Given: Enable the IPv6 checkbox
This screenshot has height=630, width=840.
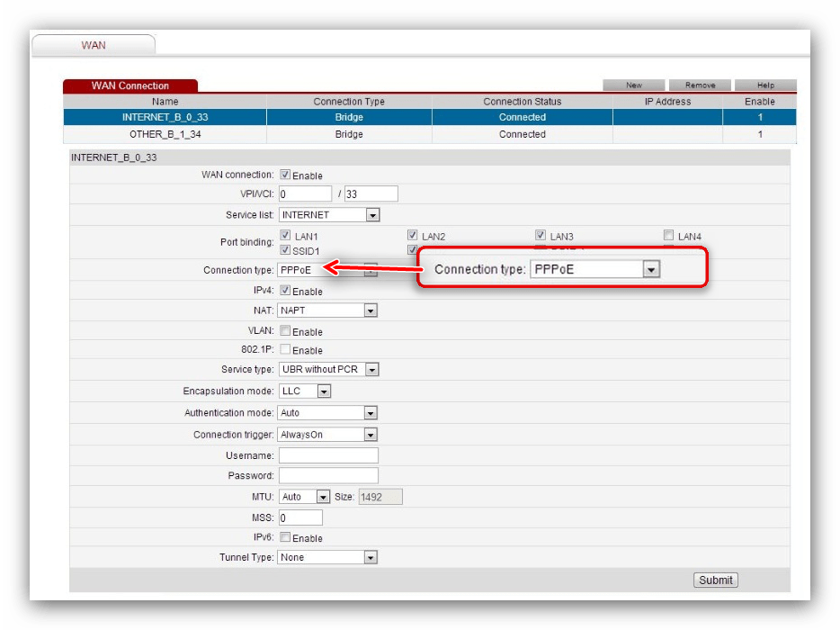Looking at the screenshot, I should (285, 537).
